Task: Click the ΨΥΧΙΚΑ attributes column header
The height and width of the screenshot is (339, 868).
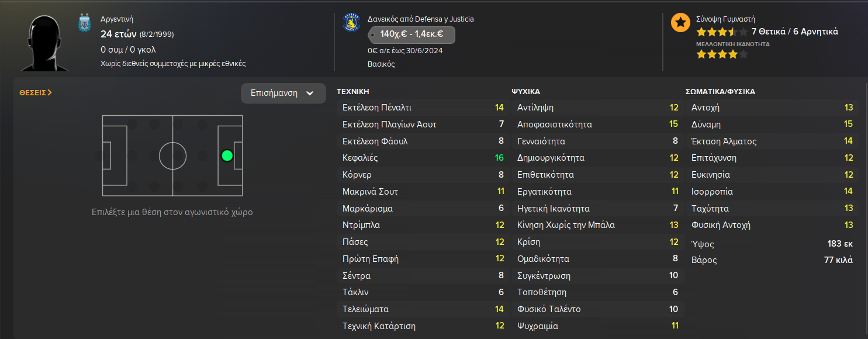Action: coord(525,92)
